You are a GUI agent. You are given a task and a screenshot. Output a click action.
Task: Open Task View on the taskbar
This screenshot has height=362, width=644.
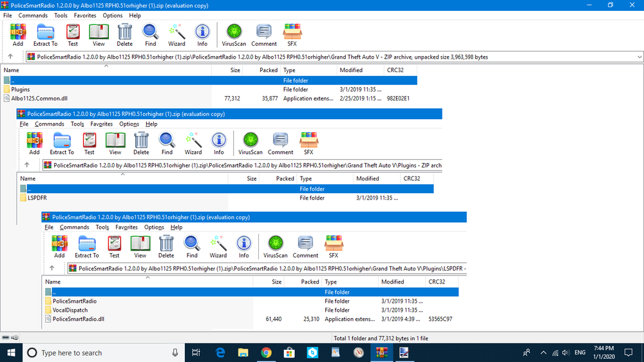[196, 352]
